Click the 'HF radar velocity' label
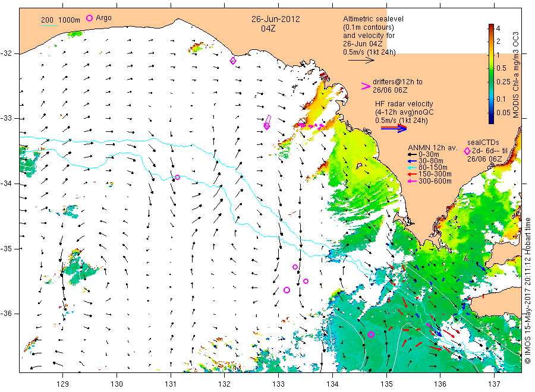The image size is (535, 392). 404,104
